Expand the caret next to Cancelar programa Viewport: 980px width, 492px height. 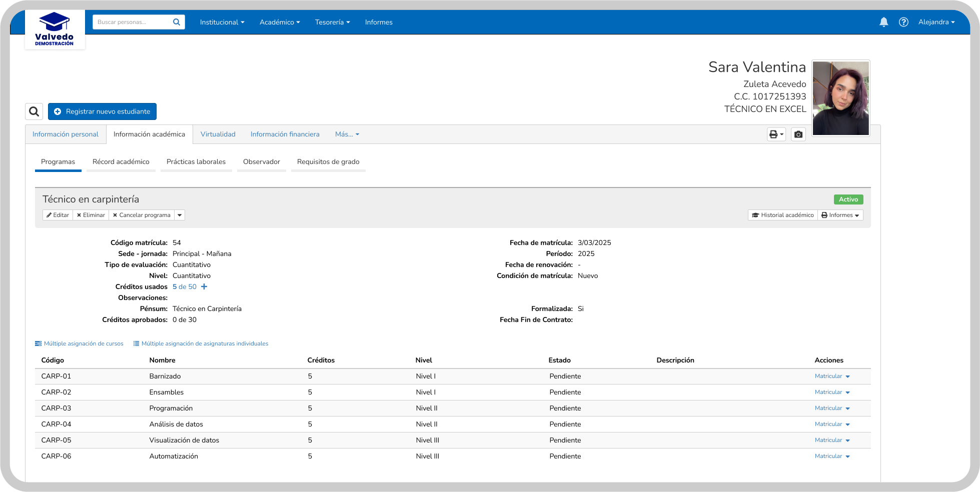[x=180, y=215]
